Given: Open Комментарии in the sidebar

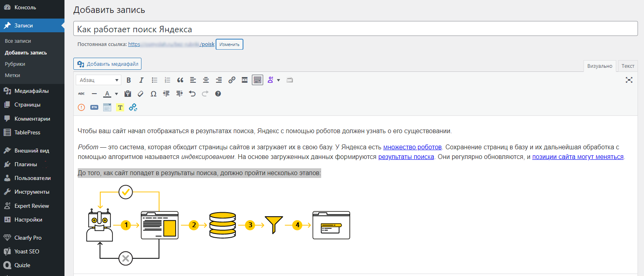Looking at the screenshot, I should pos(32,119).
